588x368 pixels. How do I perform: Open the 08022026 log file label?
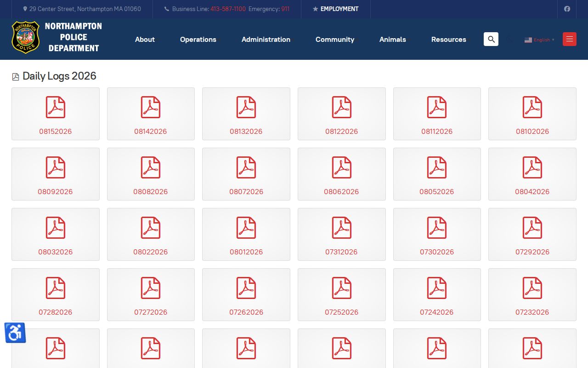(x=151, y=252)
